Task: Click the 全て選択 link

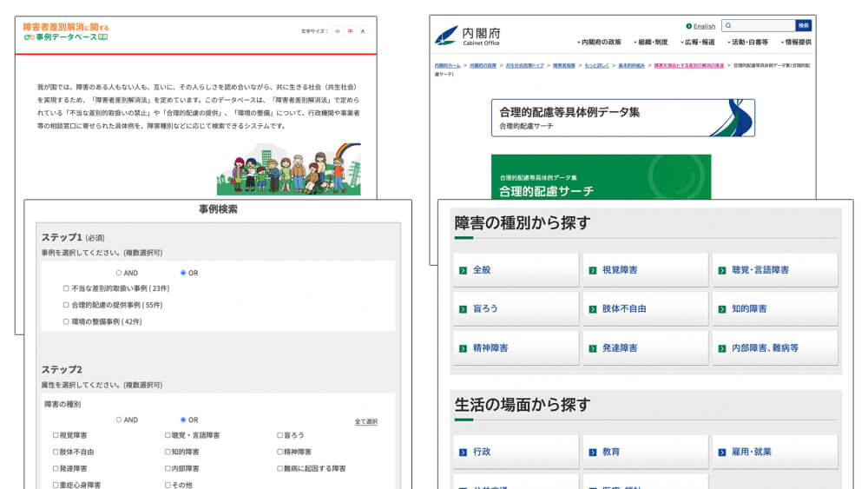Action: coord(366,422)
